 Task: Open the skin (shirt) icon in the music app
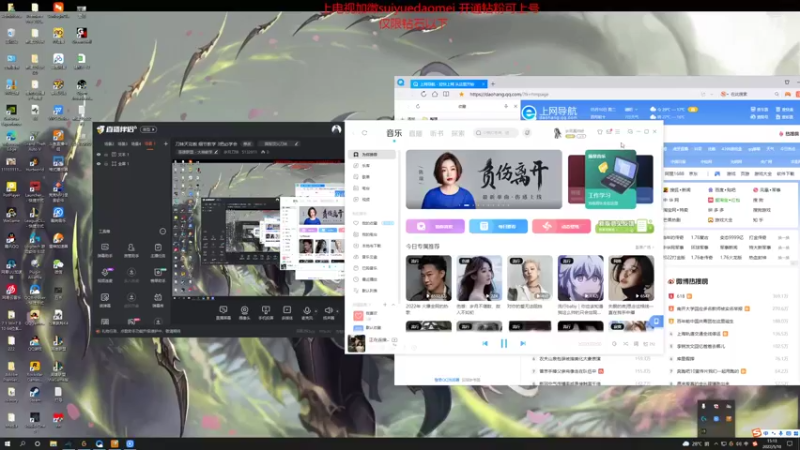(x=599, y=132)
